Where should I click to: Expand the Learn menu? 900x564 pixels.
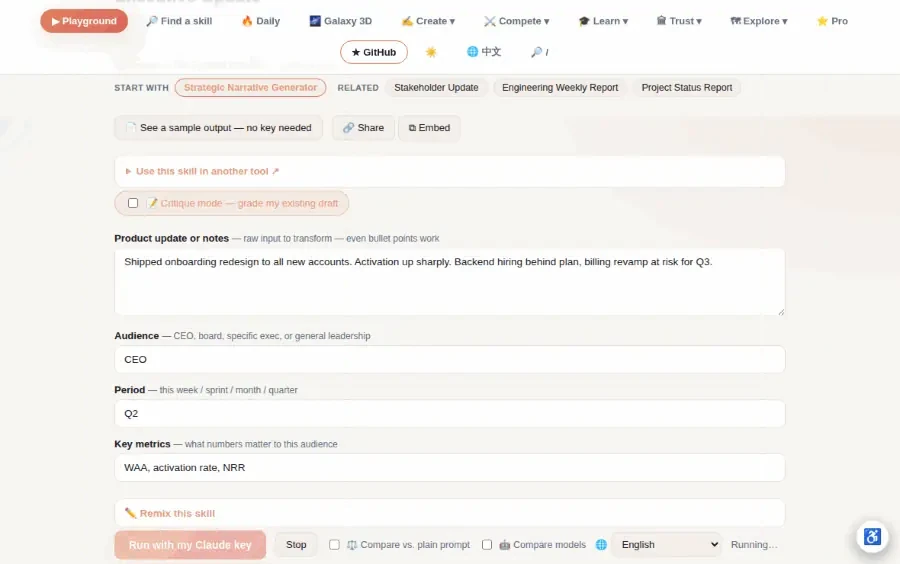point(603,21)
